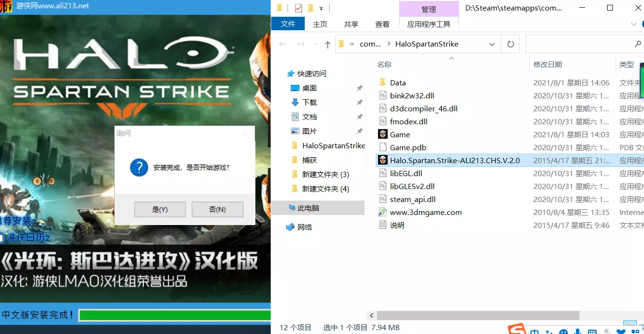Go up one folder level
Image resolution: width=644 pixels, height=334 pixels.
pos(328,44)
